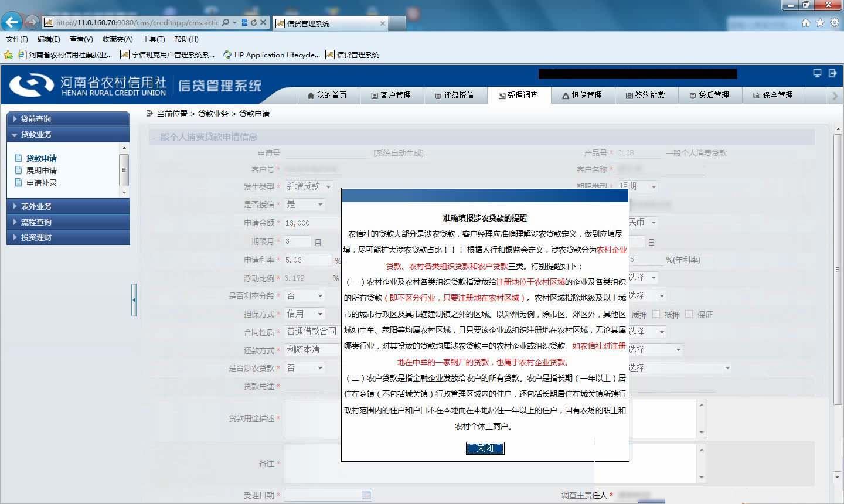
Task: Open the 是否授信 dropdown
Action: pyautogui.click(x=305, y=205)
